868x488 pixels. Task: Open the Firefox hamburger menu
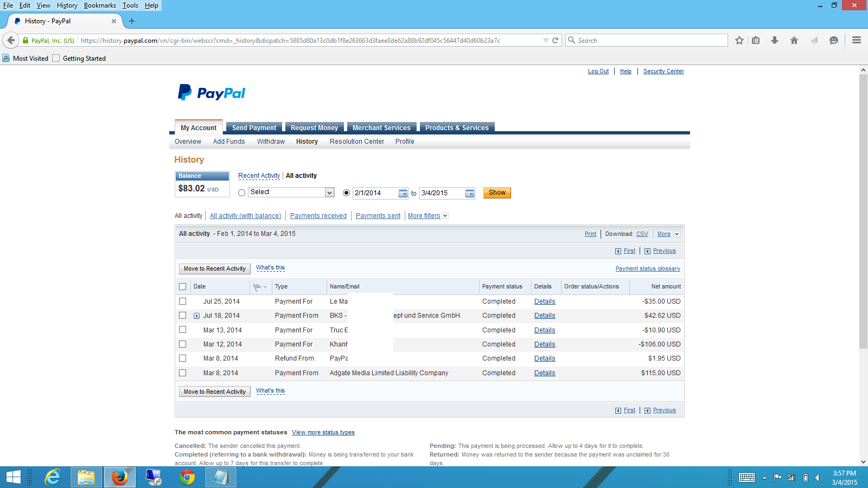click(857, 40)
